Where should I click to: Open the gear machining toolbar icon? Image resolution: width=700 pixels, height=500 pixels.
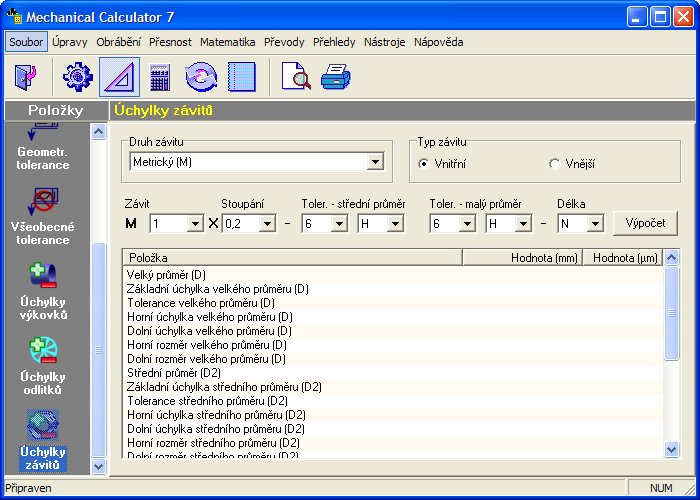point(78,77)
